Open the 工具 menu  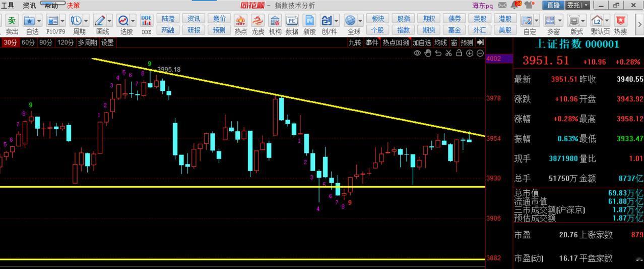click(x=8, y=5)
